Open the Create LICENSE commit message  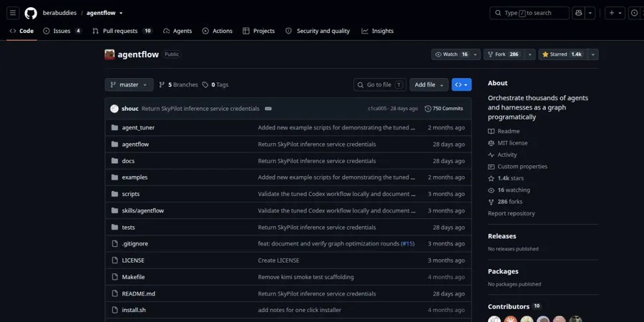click(x=278, y=260)
